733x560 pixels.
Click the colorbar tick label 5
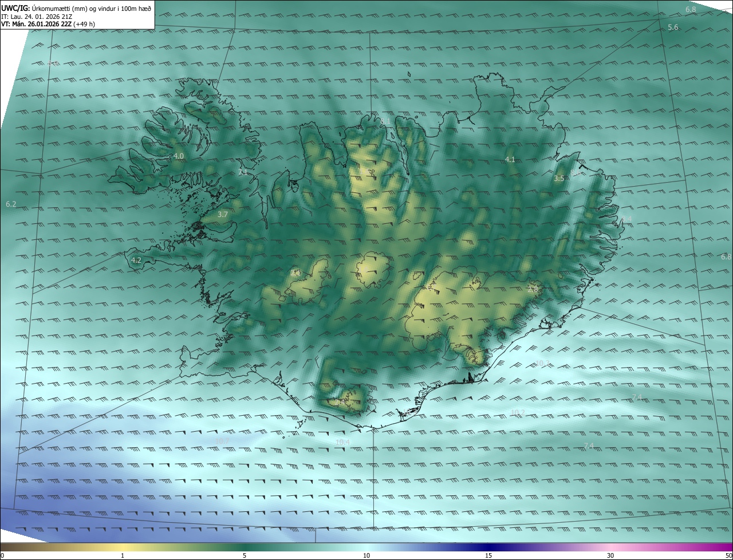(x=245, y=555)
